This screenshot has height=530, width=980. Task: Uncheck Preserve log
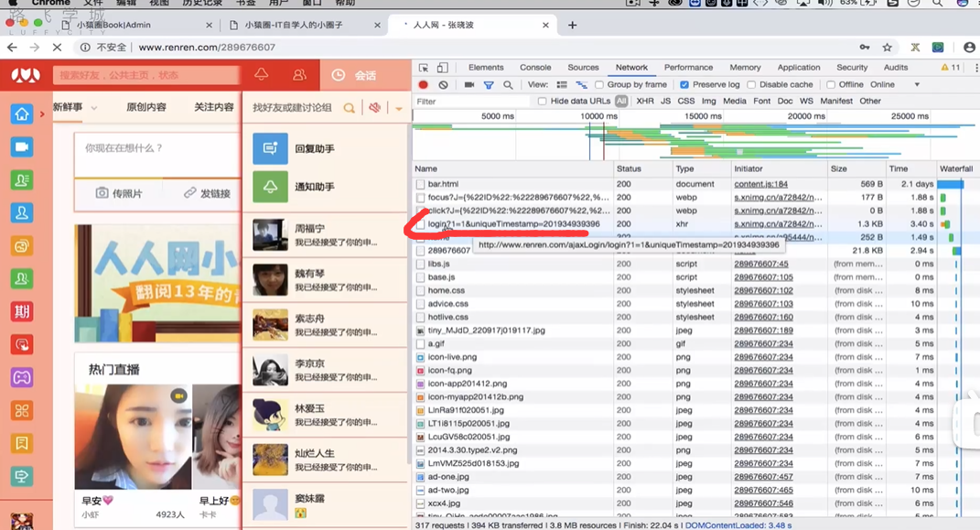pos(684,84)
